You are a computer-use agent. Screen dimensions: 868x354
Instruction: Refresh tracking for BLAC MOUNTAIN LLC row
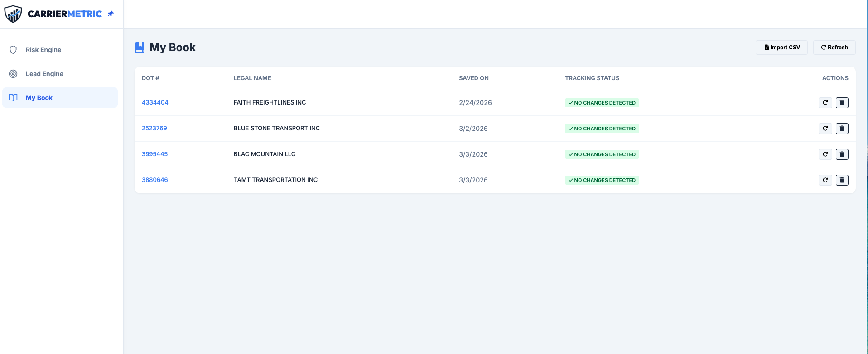click(825, 154)
